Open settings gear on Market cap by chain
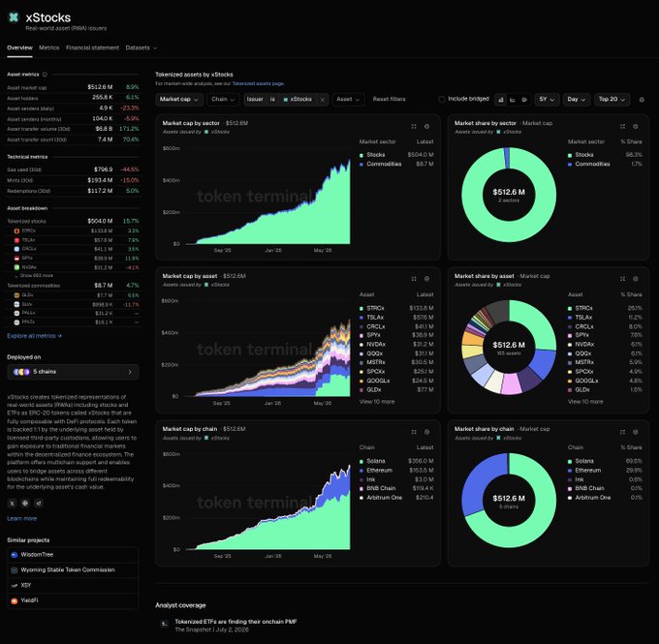Viewport: 659px width, 644px height. pos(426,432)
